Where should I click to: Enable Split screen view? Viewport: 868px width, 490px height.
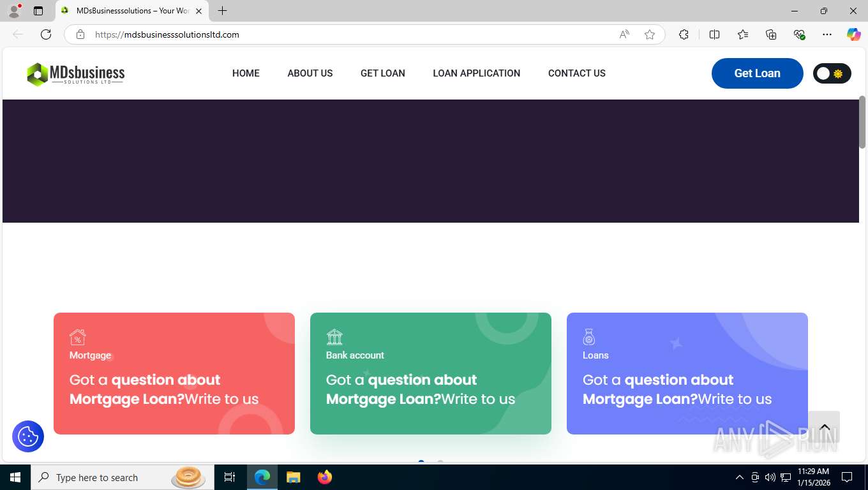[x=714, y=34]
